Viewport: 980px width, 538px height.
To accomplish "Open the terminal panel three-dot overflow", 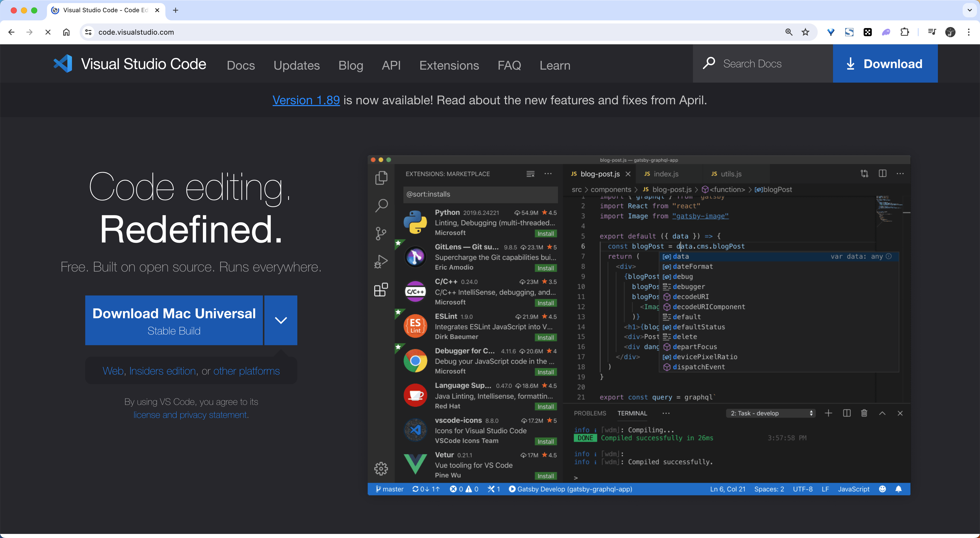I will point(666,413).
